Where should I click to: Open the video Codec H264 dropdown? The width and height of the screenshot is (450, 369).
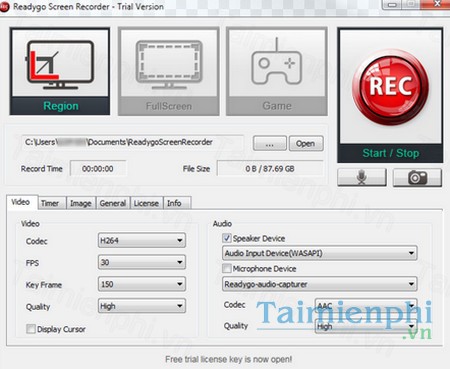[142, 240]
